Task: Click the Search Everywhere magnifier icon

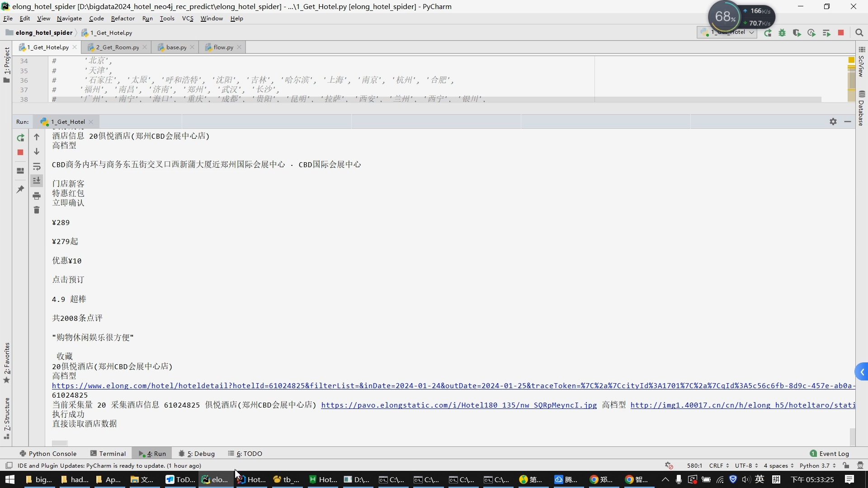Action: 859,33
